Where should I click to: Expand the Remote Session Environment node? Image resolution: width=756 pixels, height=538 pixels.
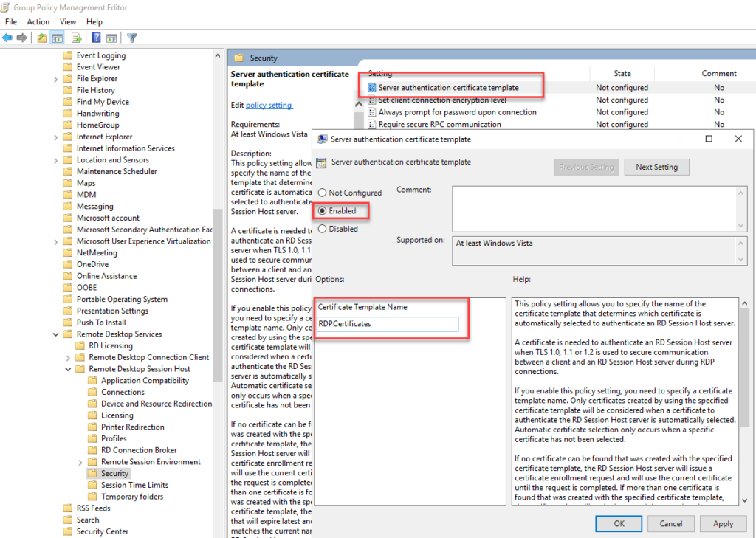click(80, 462)
